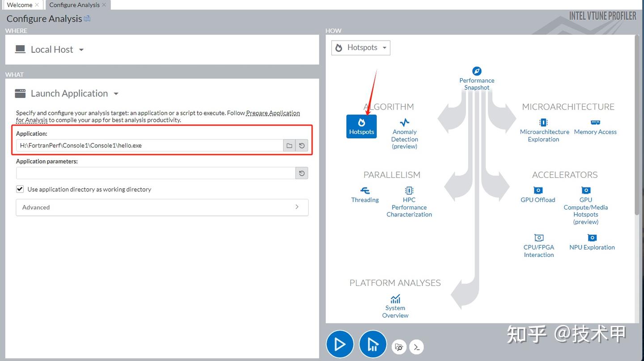Start the Hotspots analysis run

click(340, 344)
